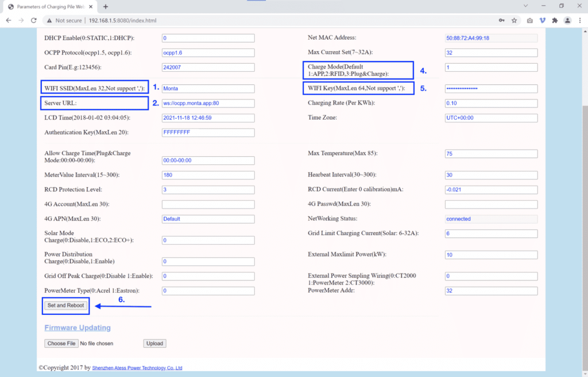Click the Not secure warning icon
This screenshot has width=588, height=377.
click(x=50, y=20)
